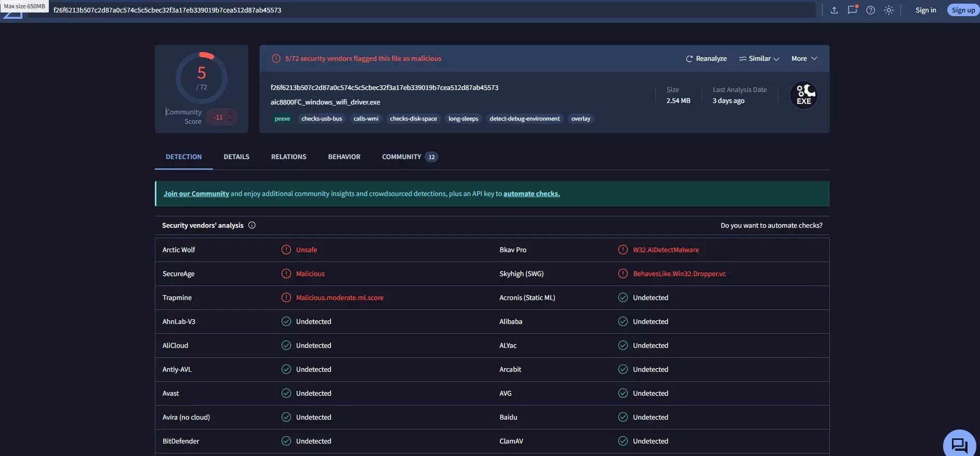Click the EXE file type icon
The height and width of the screenshot is (456, 980).
[x=803, y=96]
